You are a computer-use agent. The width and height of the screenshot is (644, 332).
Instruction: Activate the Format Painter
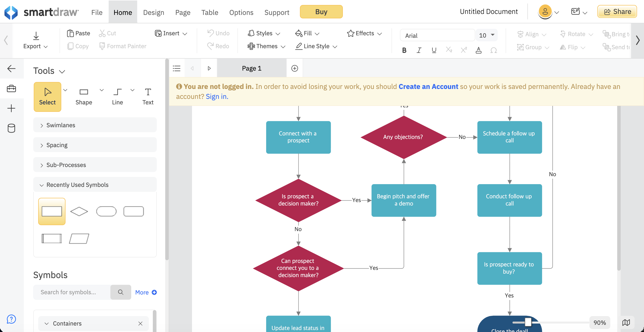pyautogui.click(x=123, y=46)
